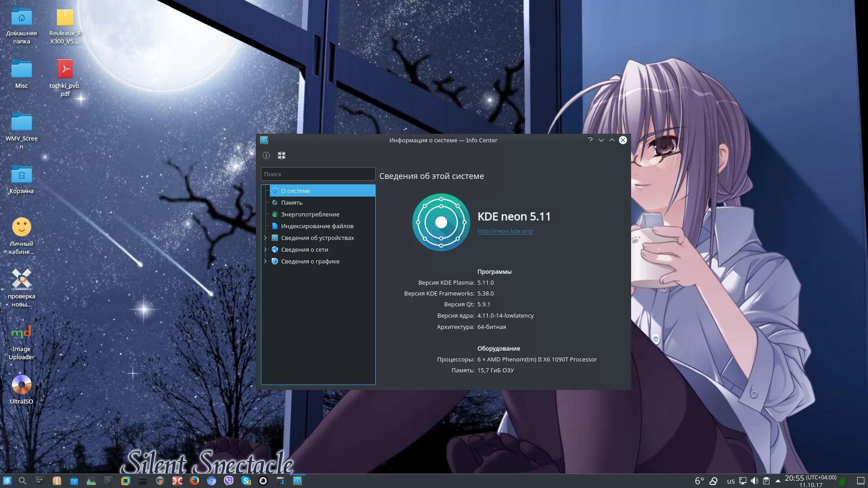Launch Skype from the taskbar
Image resolution: width=868 pixels, height=488 pixels.
[x=245, y=481]
